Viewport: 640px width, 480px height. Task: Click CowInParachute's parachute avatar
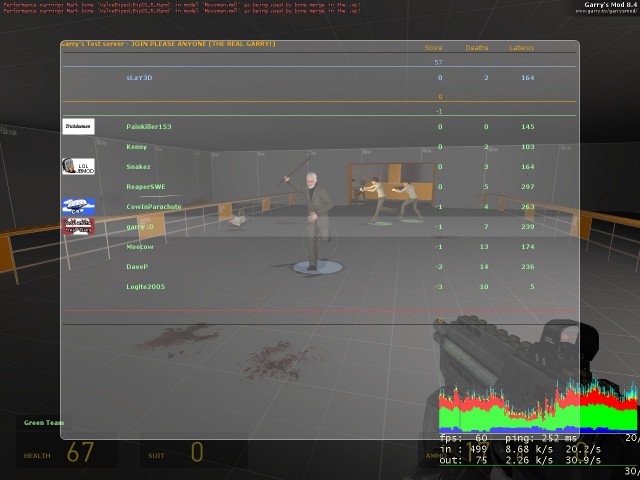pos(78,207)
